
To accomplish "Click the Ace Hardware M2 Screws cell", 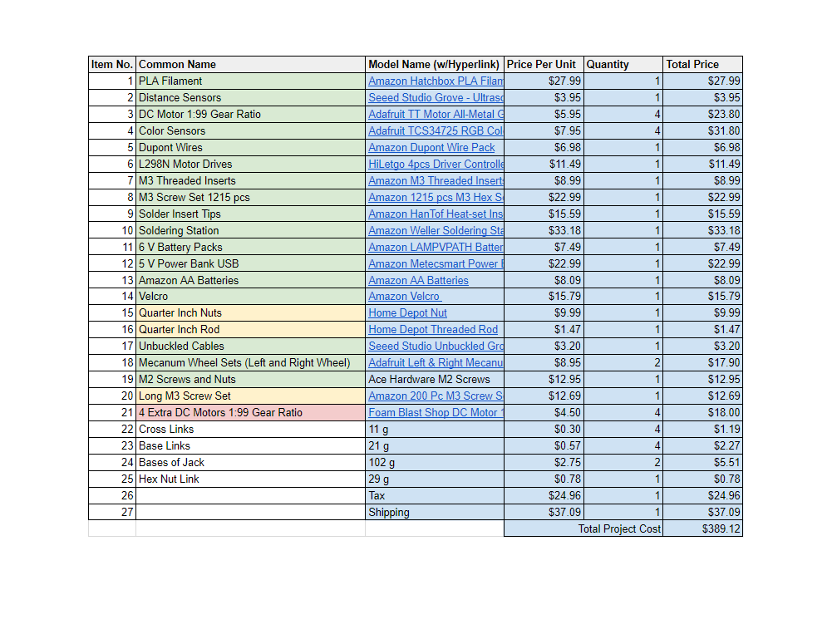I will 435,379.
